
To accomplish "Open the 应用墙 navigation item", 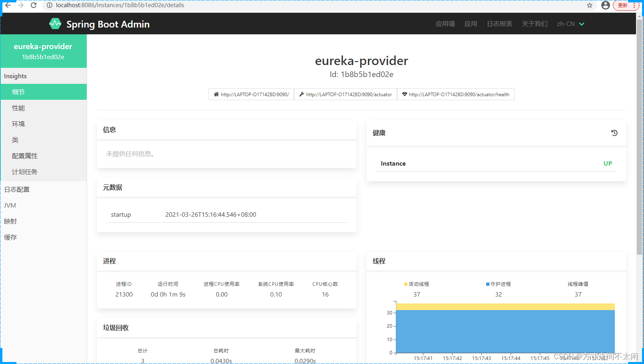I will point(445,24).
